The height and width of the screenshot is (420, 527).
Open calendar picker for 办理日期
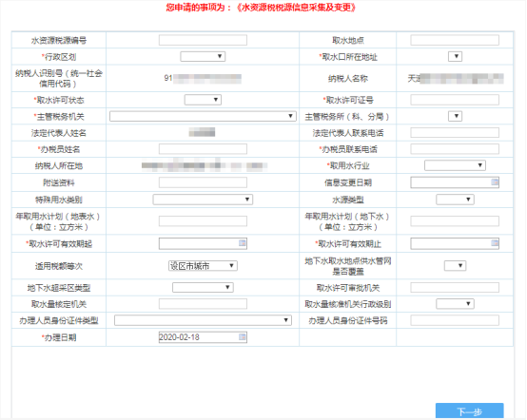point(243,336)
